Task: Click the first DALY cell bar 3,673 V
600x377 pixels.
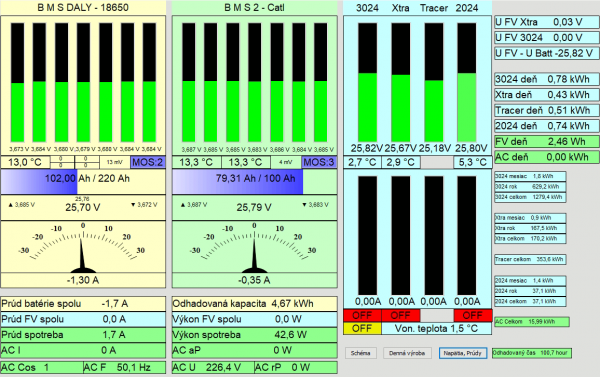Action: 17,82
